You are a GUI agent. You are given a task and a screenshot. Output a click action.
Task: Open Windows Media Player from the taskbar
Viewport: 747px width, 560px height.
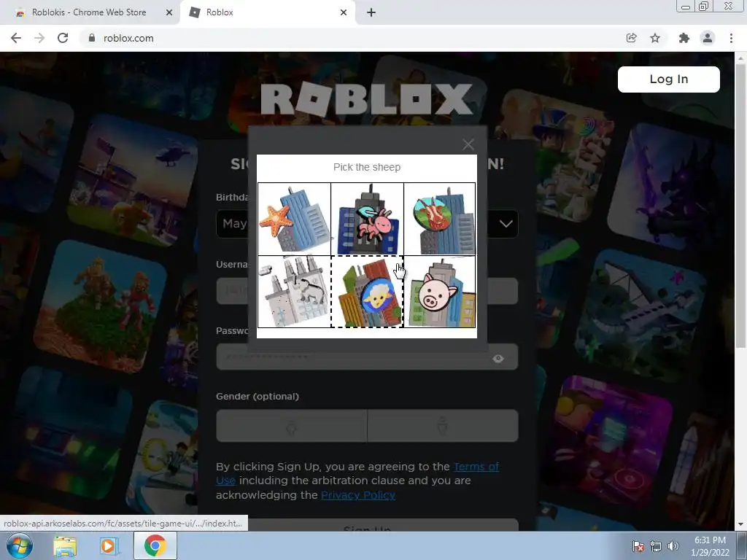pyautogui.click(x=108, y=545)
